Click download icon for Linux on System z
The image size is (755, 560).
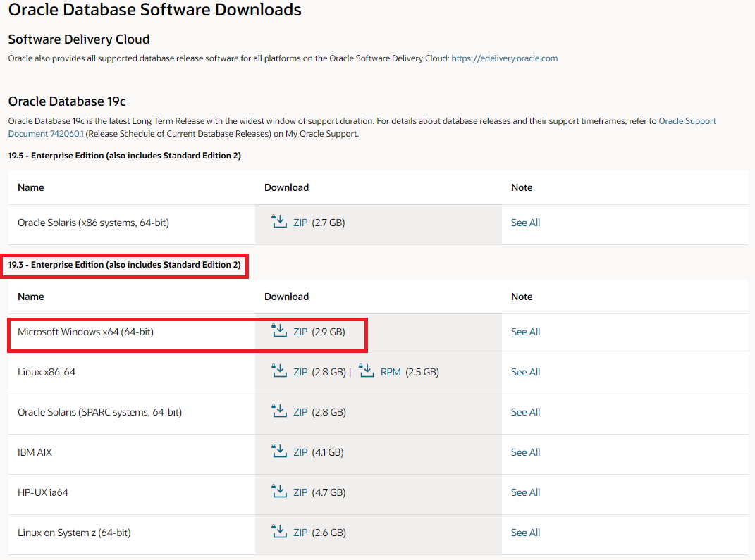[x=279, y=532]
